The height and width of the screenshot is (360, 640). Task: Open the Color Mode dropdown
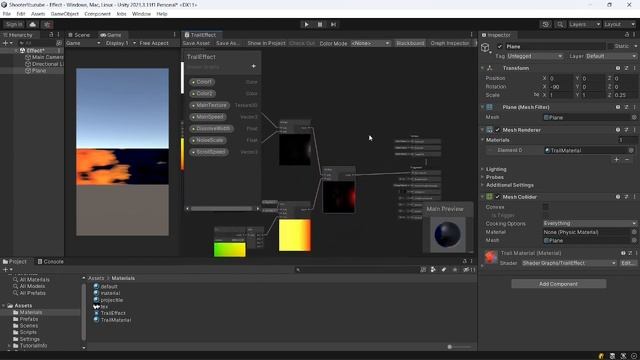tap(371, 43)
